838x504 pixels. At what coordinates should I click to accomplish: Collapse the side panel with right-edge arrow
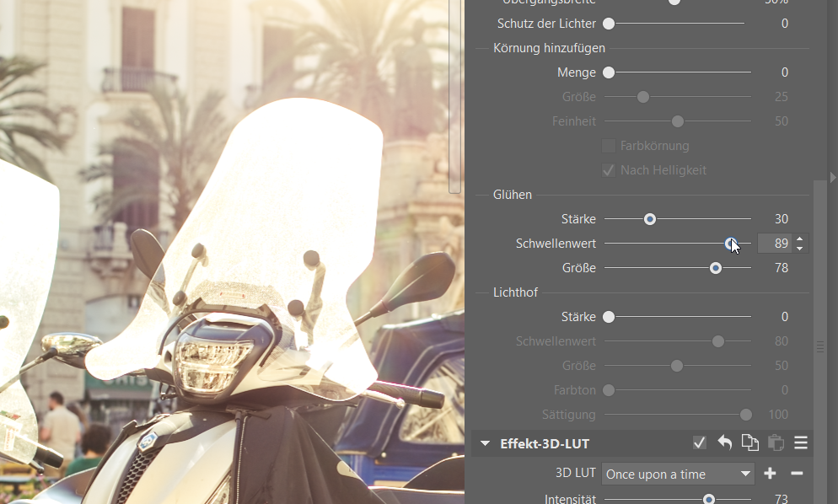[833, 176]
